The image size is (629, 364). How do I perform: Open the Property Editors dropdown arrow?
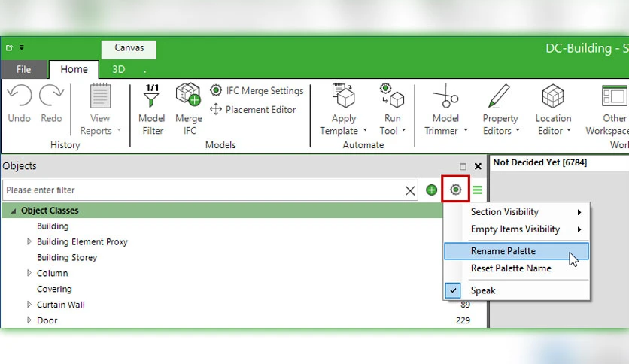click(x=518, y=130)
